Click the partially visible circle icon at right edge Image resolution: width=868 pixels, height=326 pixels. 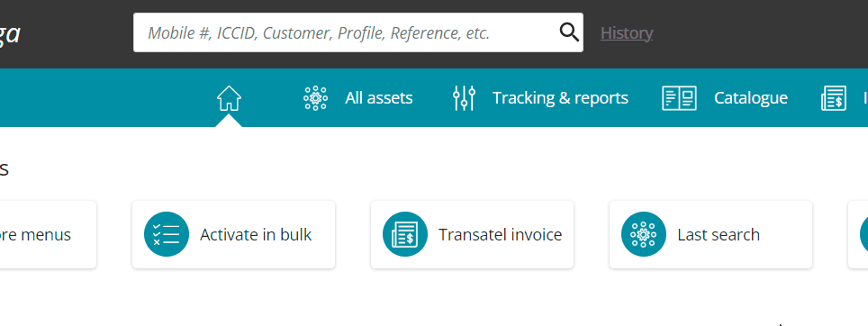tap(864, 234)
